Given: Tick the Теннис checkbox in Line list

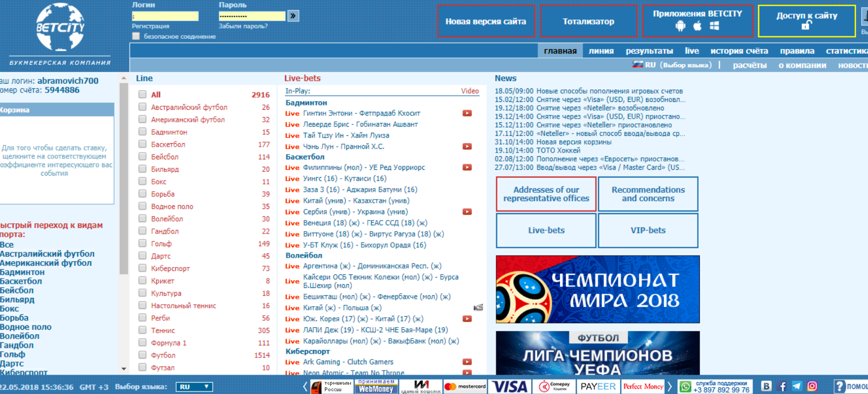Looking at the screenshot, I should pyautogui.click(x=142, y=330).
